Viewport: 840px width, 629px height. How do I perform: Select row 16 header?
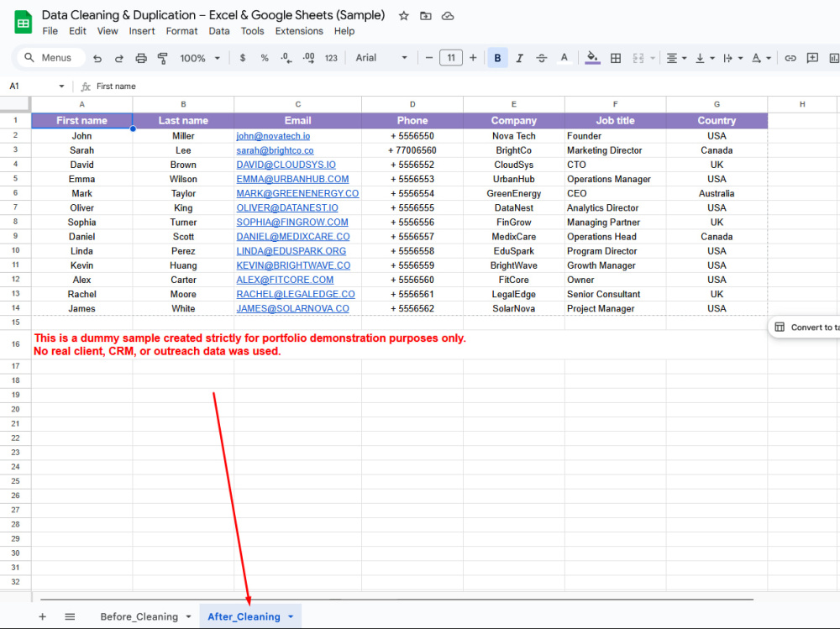tap(15, 344)
